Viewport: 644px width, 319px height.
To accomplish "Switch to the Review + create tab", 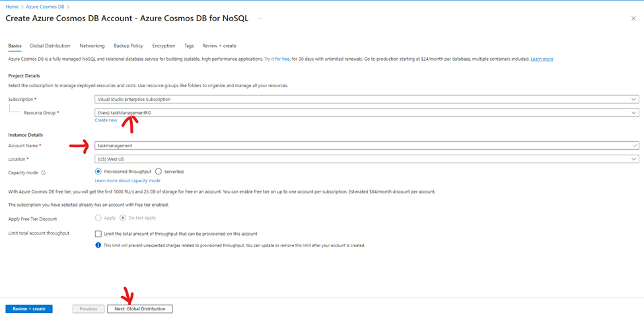I will pyautogui.click(x=219, y=46).
